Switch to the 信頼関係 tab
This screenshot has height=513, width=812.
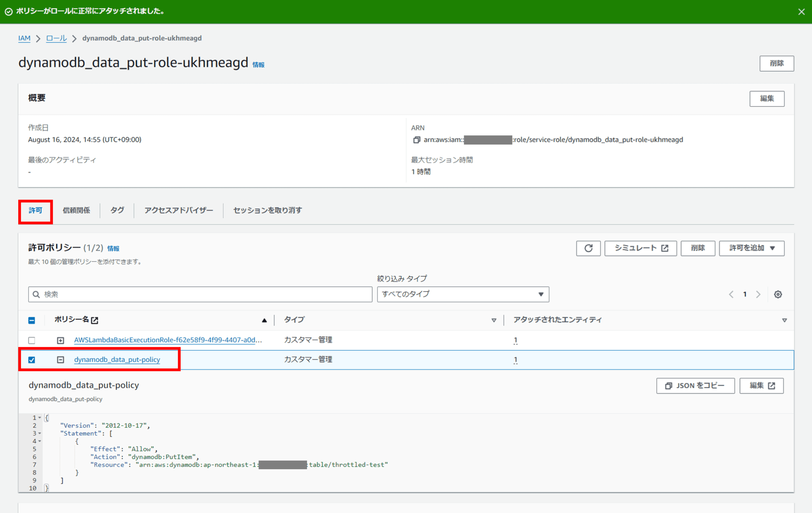[76, 210]
